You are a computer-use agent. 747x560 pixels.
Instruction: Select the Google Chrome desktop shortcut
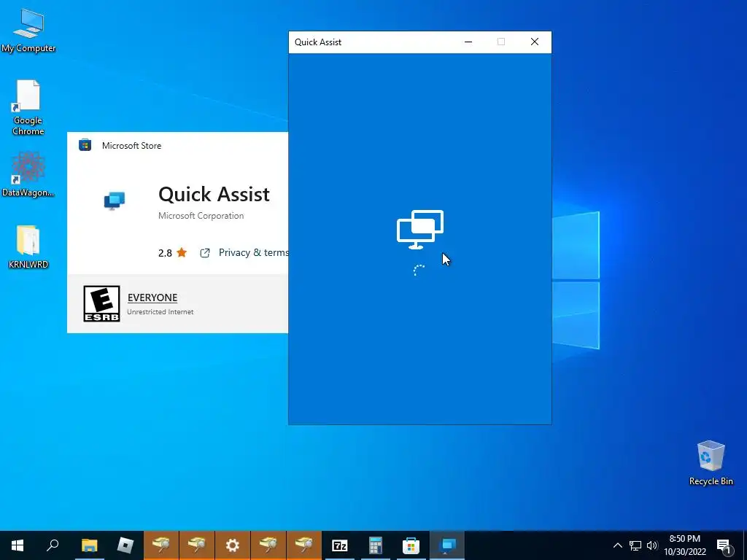[28, 107]
